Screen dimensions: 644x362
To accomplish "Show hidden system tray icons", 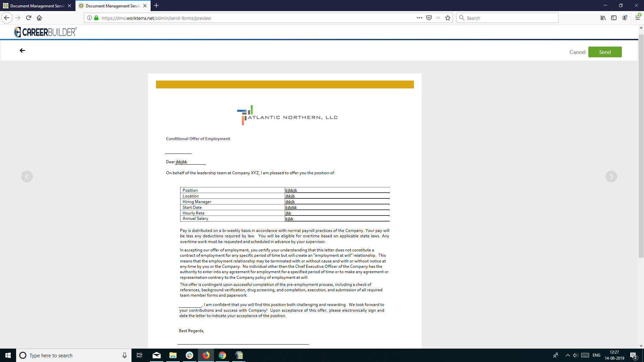I will click(x=568, y=355).
